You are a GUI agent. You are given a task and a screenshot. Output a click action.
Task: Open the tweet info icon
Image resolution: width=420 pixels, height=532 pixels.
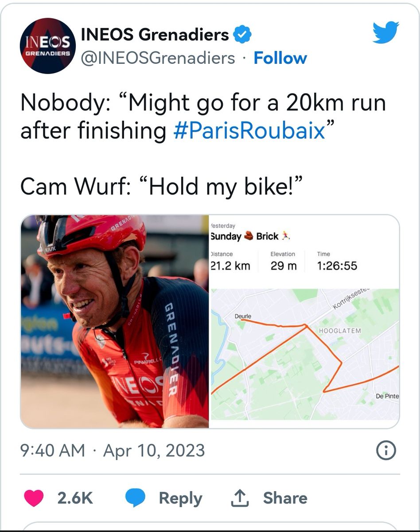(x=385, y=451)
